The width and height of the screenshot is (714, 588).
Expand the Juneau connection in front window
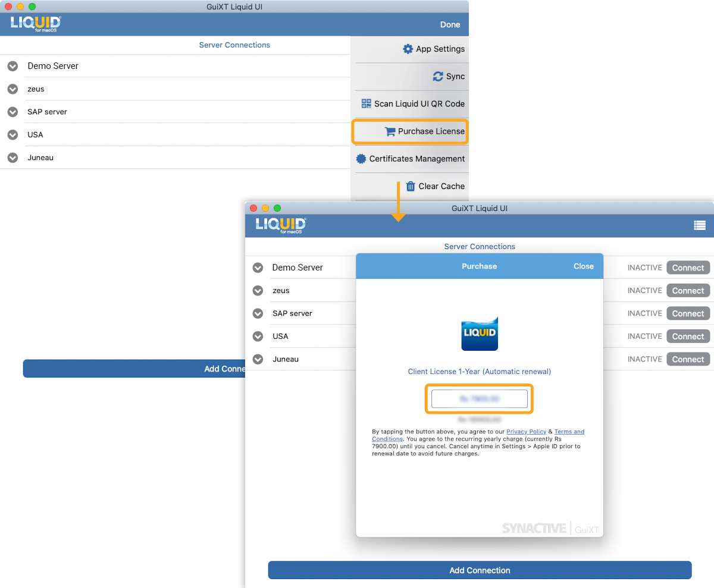(258, 359)
